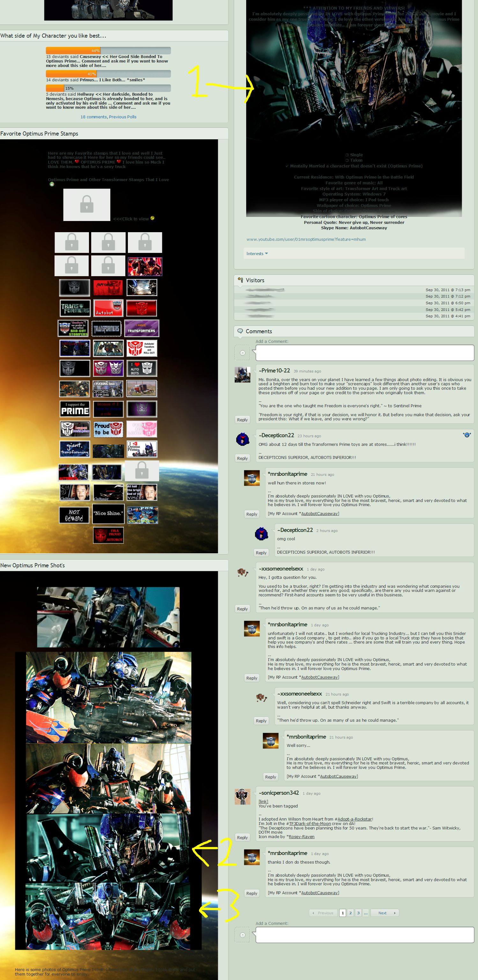Viewport: 478px width, 980px height.
Task: Open the Previous Polls link
Action: tap(122, 117)
